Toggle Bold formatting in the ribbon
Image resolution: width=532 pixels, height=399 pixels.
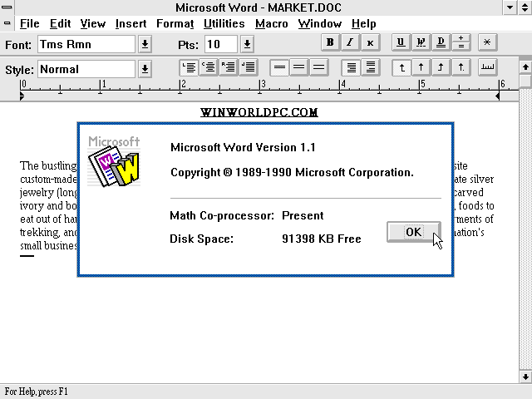pos(330,42)
